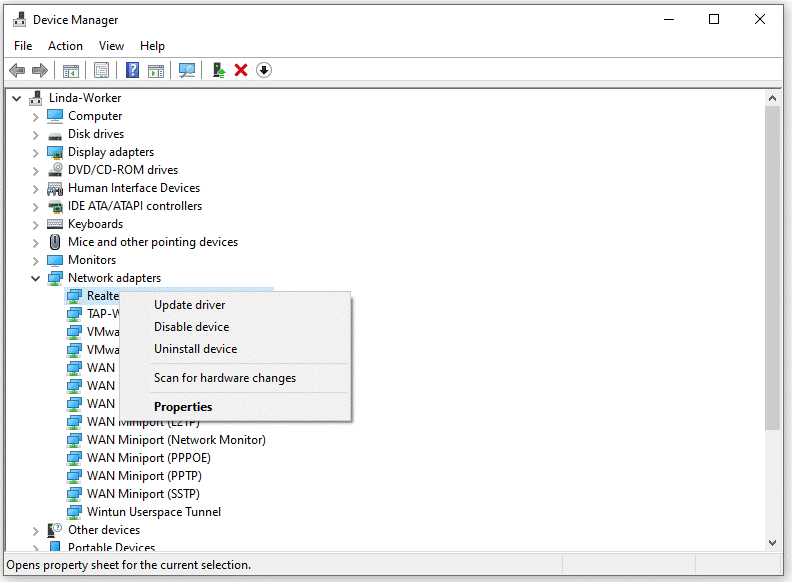
Task: Select Disable device in context menu
Action: pos(191,327)
